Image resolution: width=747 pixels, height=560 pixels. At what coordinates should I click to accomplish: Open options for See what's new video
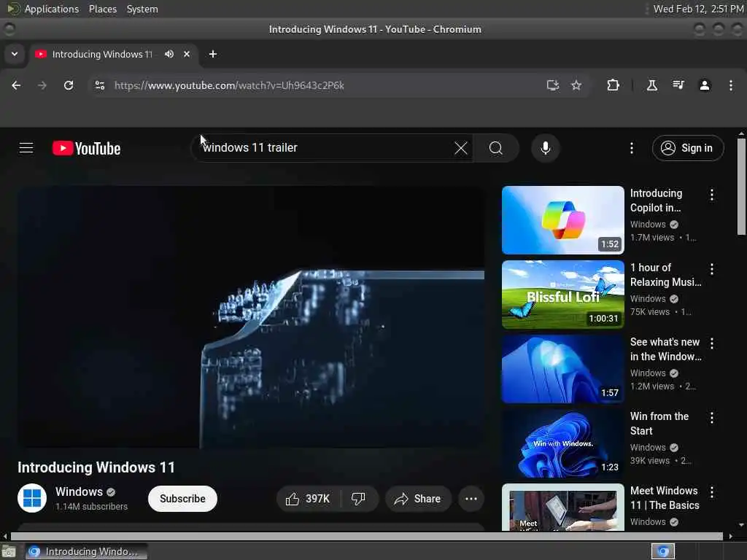pos(712,343)
